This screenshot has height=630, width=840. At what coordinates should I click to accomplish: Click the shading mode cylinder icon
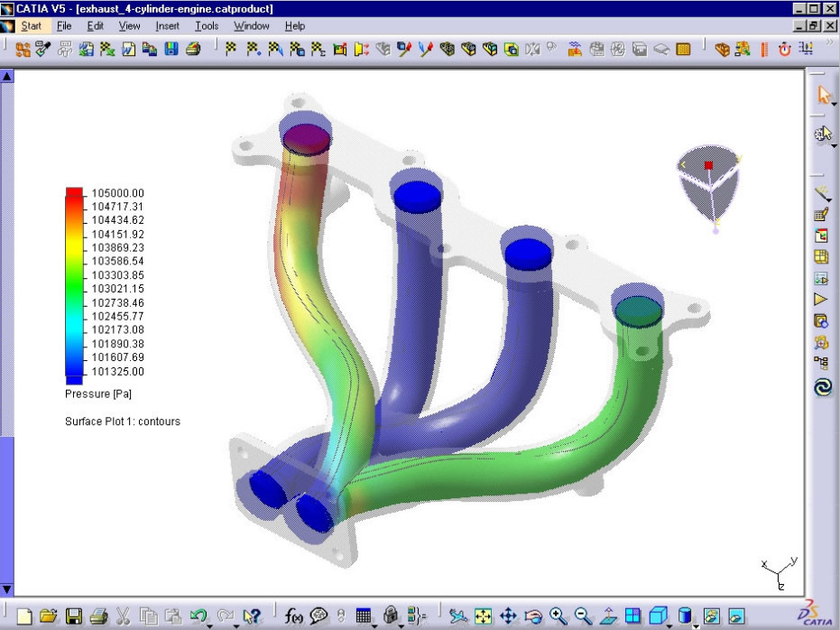pyautogui.click(x=684, y=616)
